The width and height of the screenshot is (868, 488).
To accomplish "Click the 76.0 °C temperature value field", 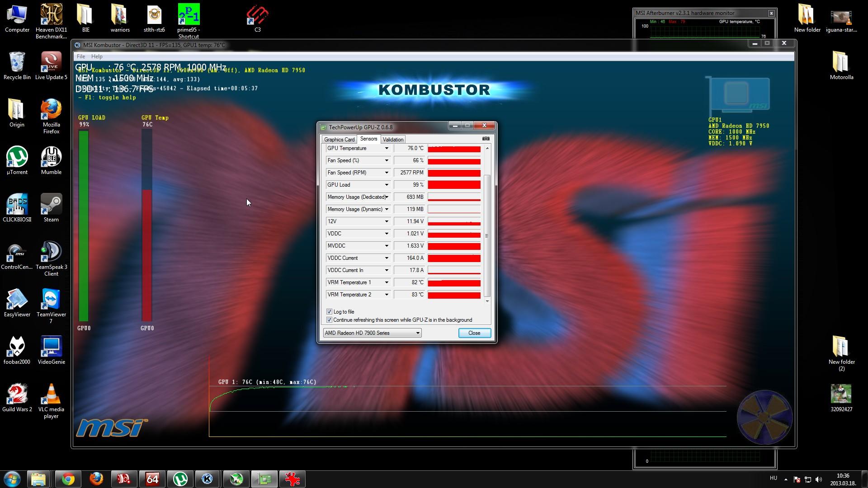I will click(x=410, y=148).
